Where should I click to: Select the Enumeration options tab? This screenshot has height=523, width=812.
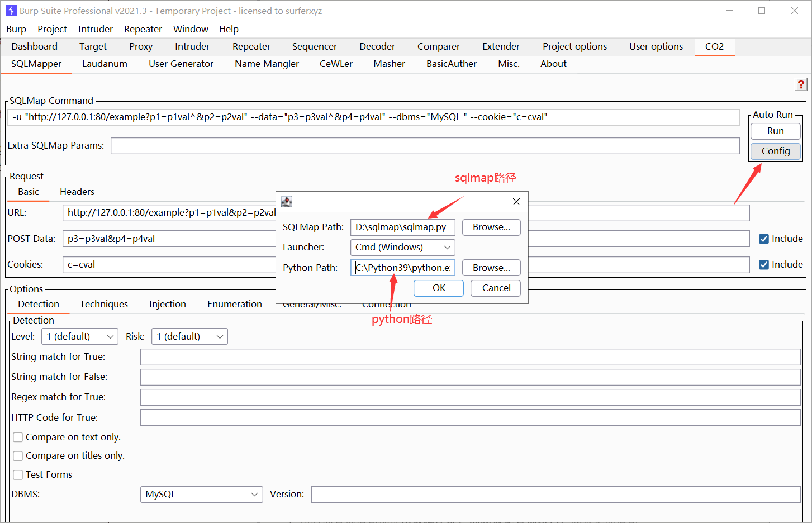pyautogui.click(x=235, y=304)
